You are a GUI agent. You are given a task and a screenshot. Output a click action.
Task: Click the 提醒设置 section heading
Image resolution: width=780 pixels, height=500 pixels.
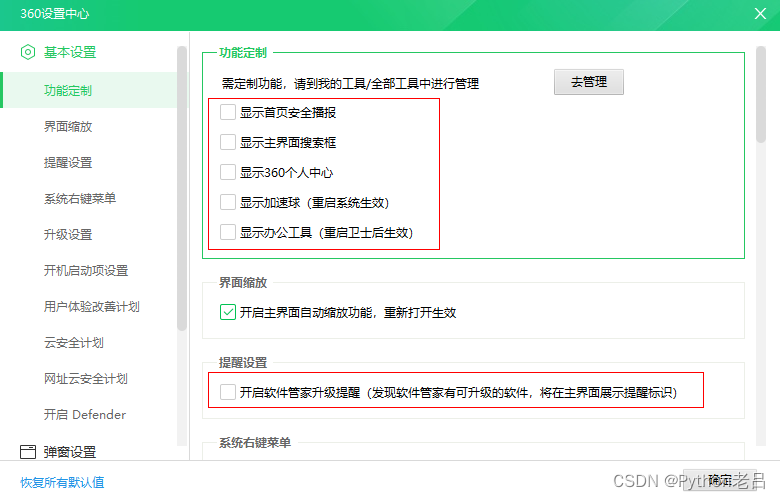(x=243, y=363)
